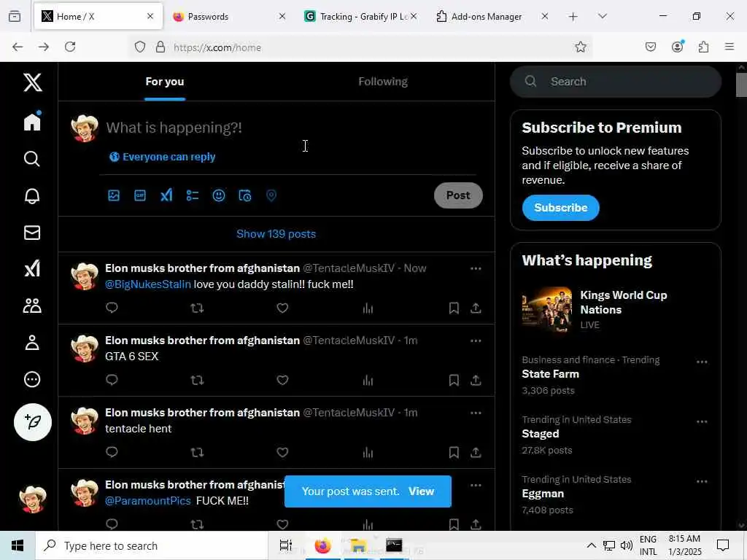Image resolution: width=747 pixels, height=560 pixels.
Task: Click Show 139 posts
Action: (276, 234)
